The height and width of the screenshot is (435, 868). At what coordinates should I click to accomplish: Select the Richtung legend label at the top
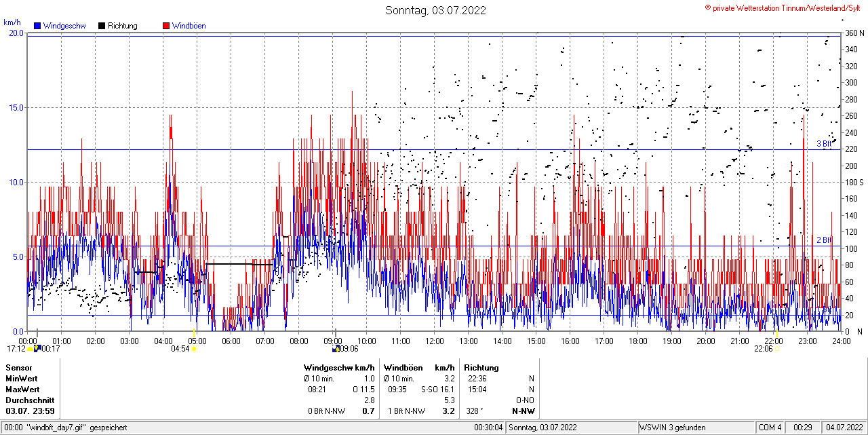pyautogui.click(x=123, y=26)
